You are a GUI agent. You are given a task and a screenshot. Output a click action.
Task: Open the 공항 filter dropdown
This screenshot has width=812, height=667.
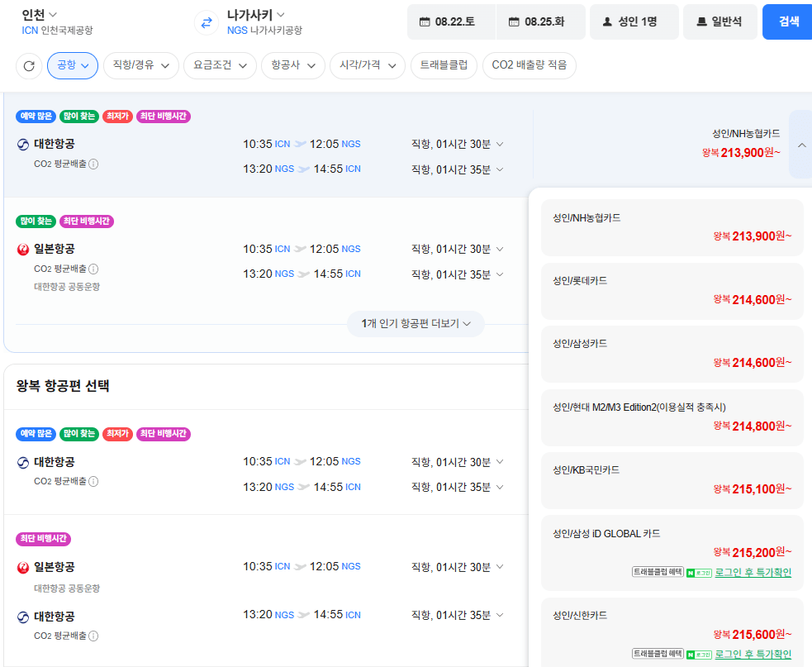click(x=73, y=65)
